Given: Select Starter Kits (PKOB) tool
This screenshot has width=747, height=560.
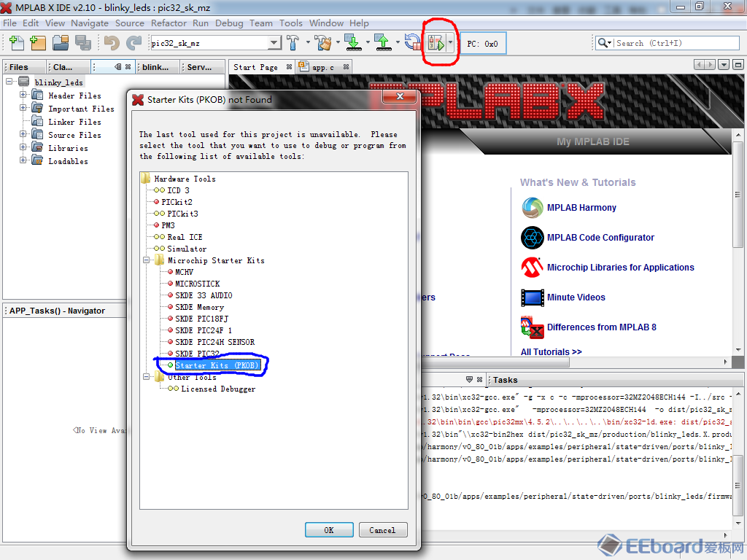Looking at the screenshot, I should 217,365.
